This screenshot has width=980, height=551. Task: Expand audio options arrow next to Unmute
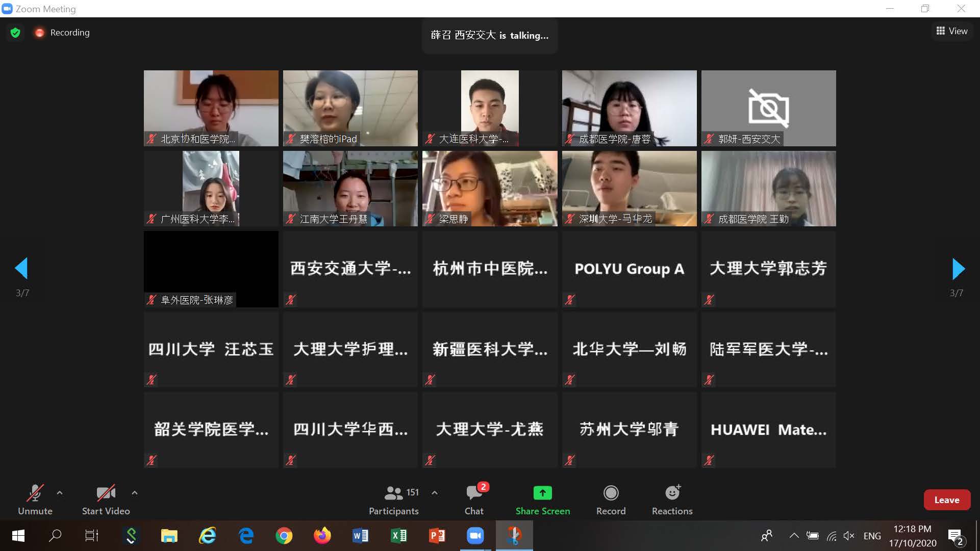(x=60, y=493)
